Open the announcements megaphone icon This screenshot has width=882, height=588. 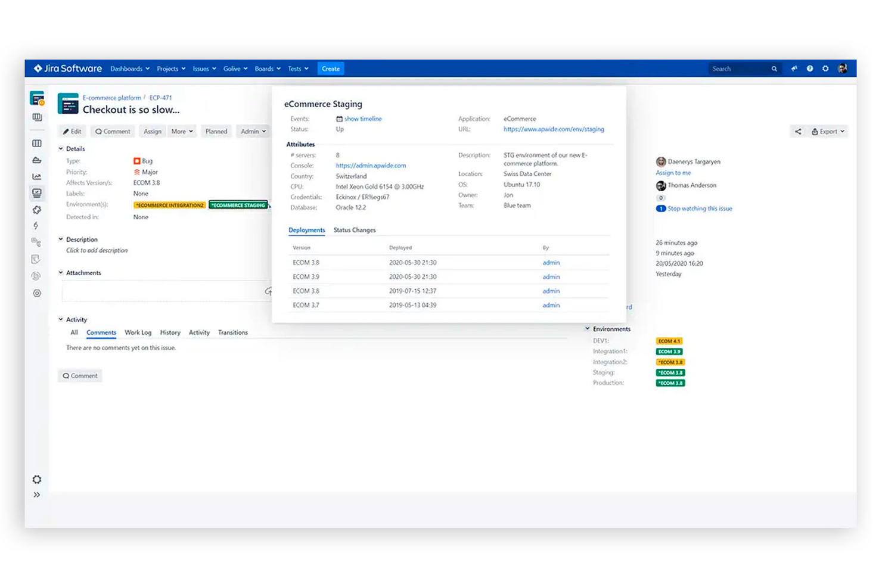pyautogui.click(x=794, y=69)
